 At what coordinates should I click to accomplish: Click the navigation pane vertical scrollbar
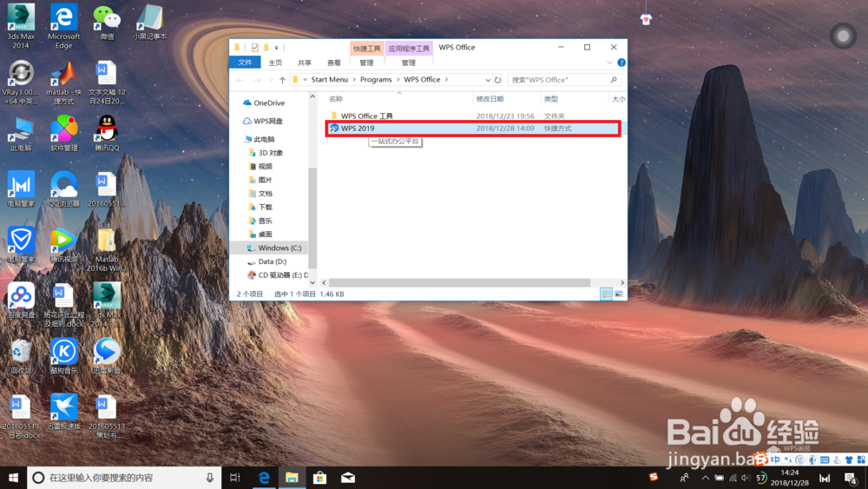pyautogui.click(x=312, y=218)
